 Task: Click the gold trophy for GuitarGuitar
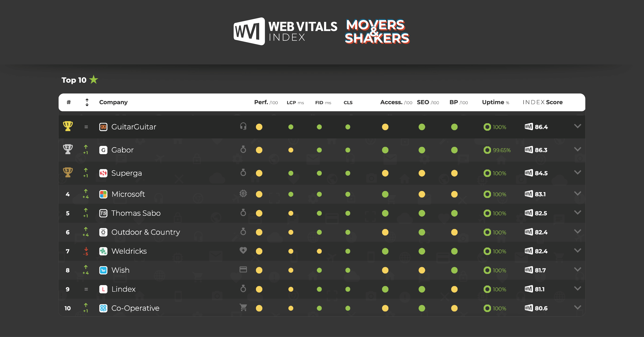[68, 126]
